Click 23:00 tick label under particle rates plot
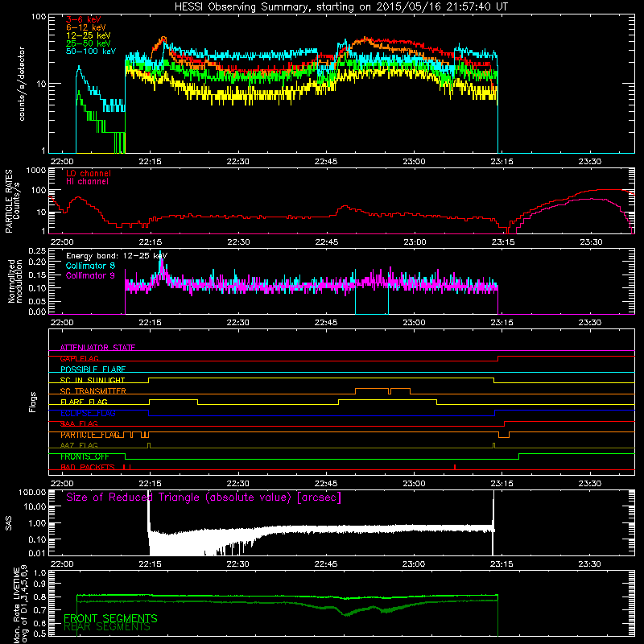This screenshot has width=644, height=644. pyautogui.click(x=414, y=242)
